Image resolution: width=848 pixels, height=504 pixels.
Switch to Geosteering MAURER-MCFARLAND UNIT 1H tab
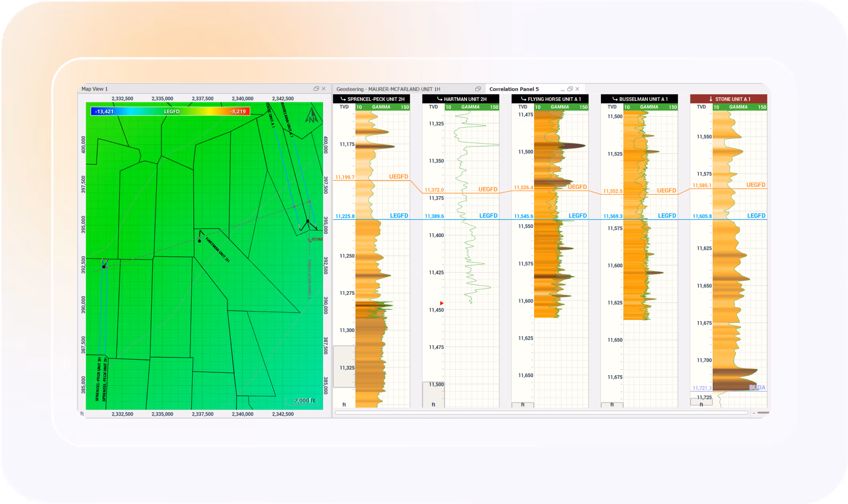coord(388,89)
